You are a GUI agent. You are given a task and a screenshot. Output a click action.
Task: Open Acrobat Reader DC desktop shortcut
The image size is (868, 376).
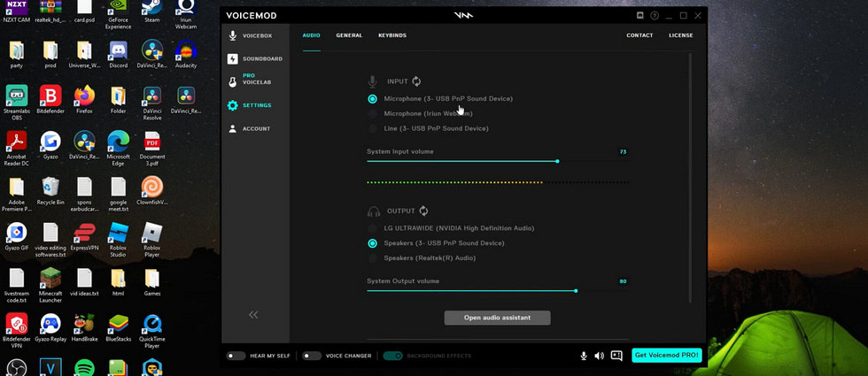17,149
